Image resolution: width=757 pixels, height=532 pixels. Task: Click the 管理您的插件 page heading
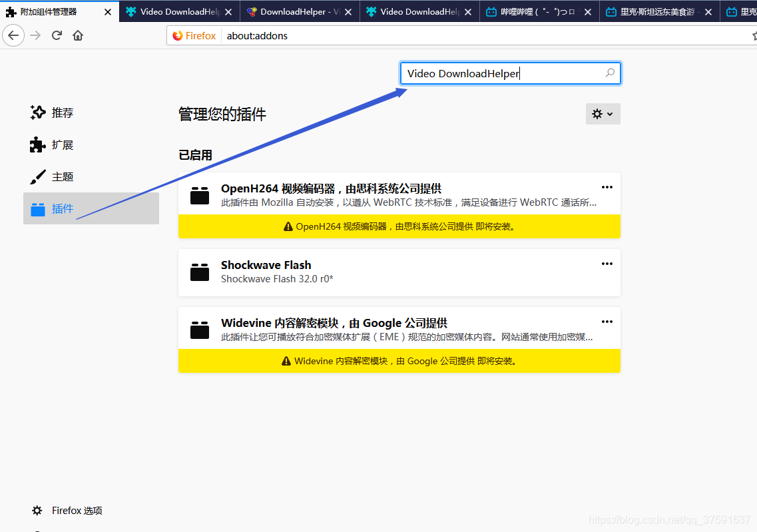click(x=222, y=115)
